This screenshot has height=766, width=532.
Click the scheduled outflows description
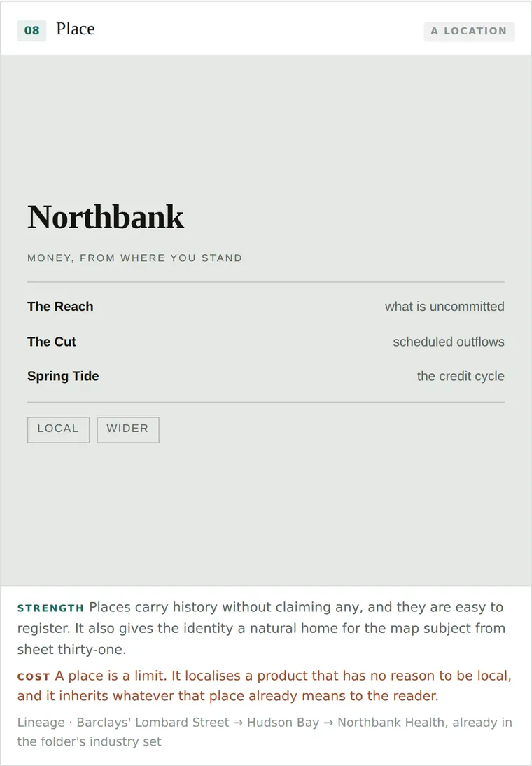click(449, 342)
